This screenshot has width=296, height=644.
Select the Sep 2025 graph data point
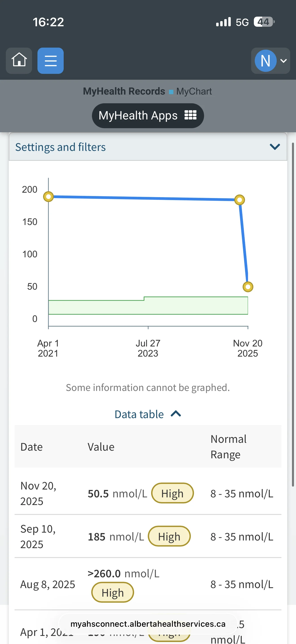(x=239, y=200)
